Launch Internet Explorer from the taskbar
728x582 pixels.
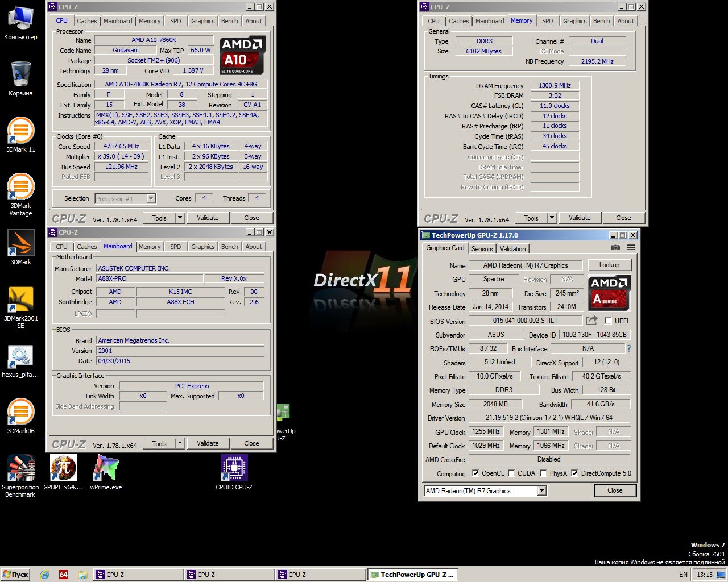coord(44,575)
